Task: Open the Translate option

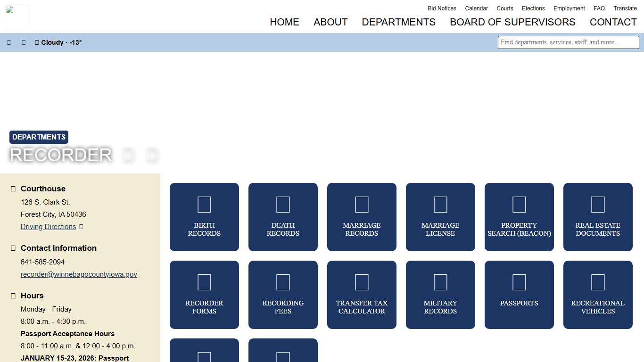Action: tap(625, 8)
